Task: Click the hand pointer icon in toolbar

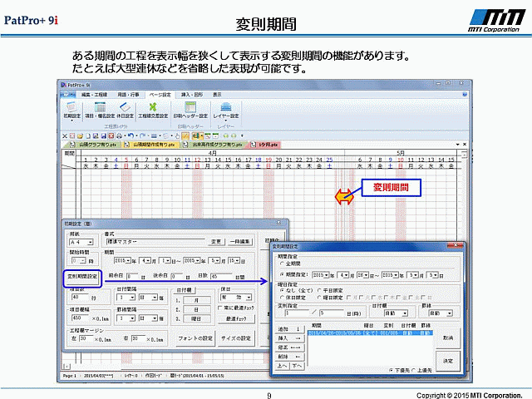Action: tap(177, 136)
